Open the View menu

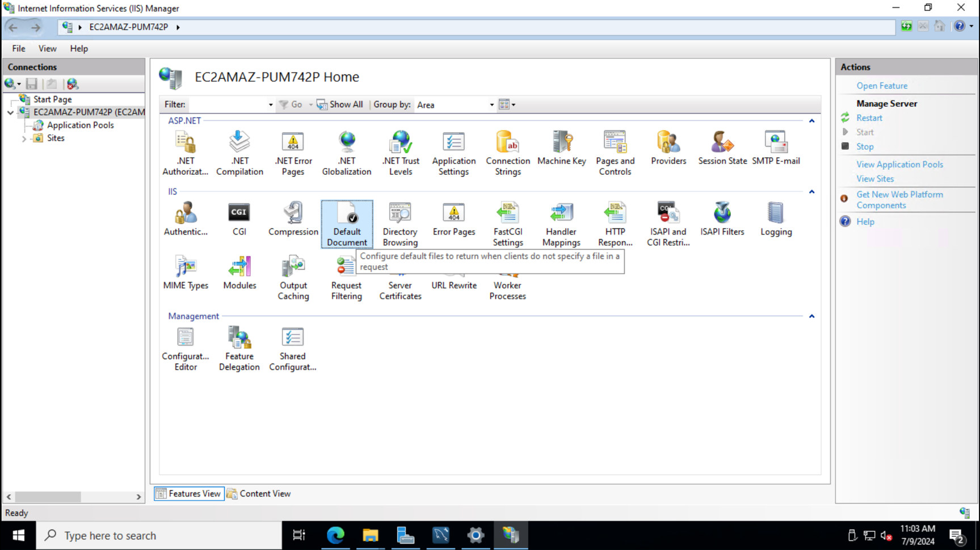point(47,48)
